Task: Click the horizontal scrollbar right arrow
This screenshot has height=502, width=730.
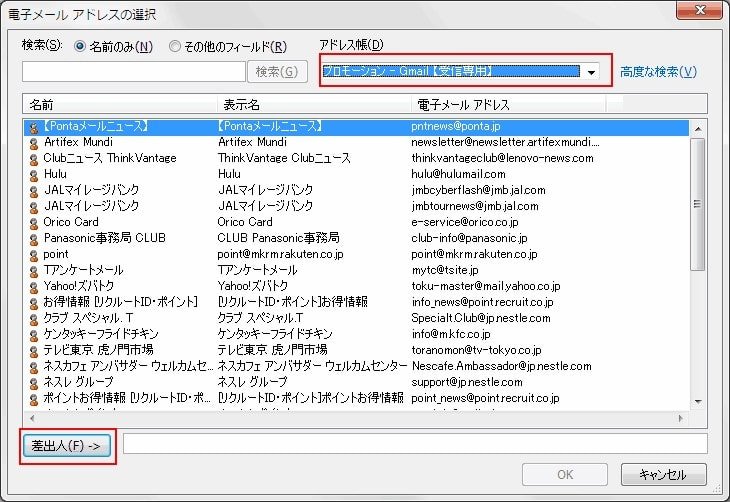Action: click(680, 418)
